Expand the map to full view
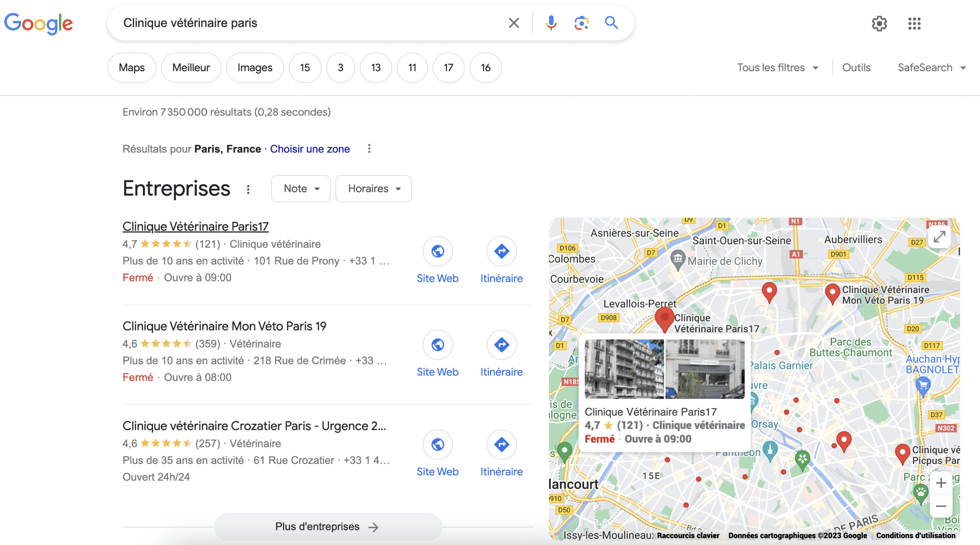Screen dimensions: 980x545 coord(939,237)
